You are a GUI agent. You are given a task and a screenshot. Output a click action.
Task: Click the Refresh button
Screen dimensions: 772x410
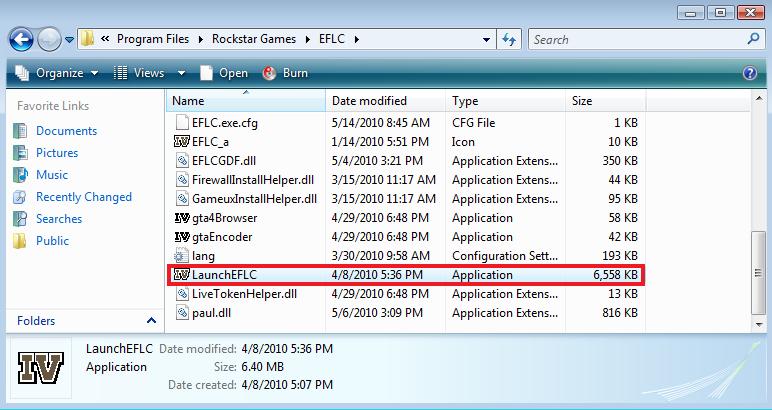[509, 40]
